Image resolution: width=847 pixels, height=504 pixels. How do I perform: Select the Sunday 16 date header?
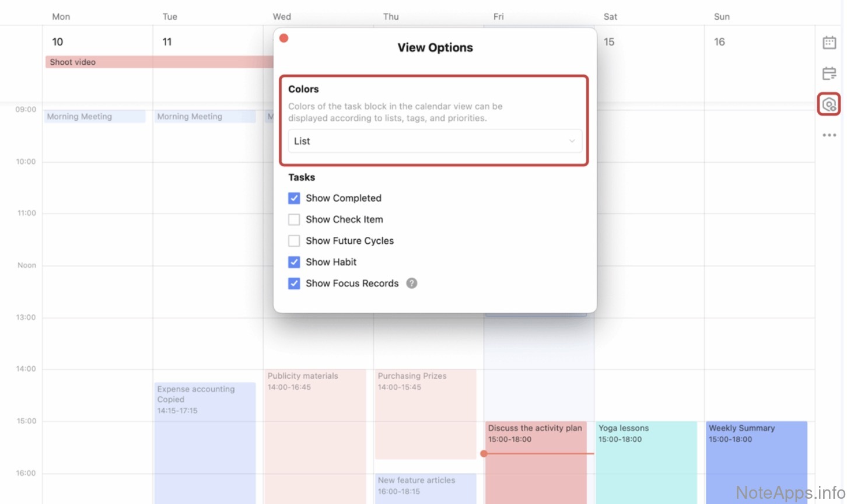click(719, 42)
